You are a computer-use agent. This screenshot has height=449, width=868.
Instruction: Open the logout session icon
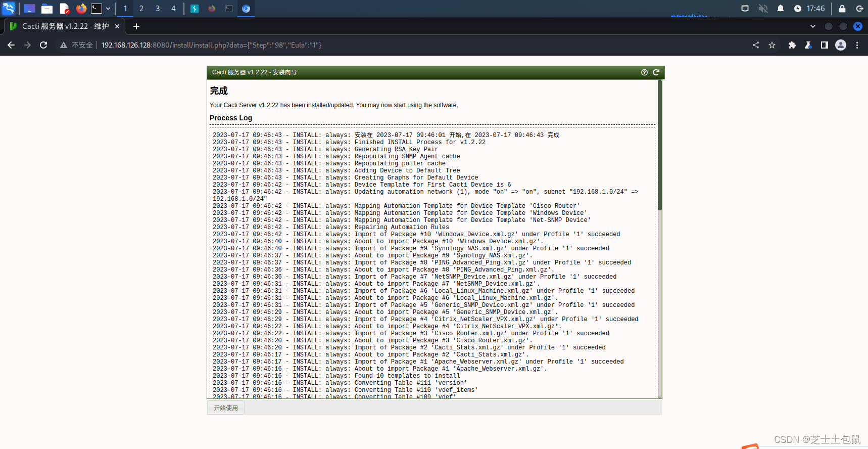859,9
